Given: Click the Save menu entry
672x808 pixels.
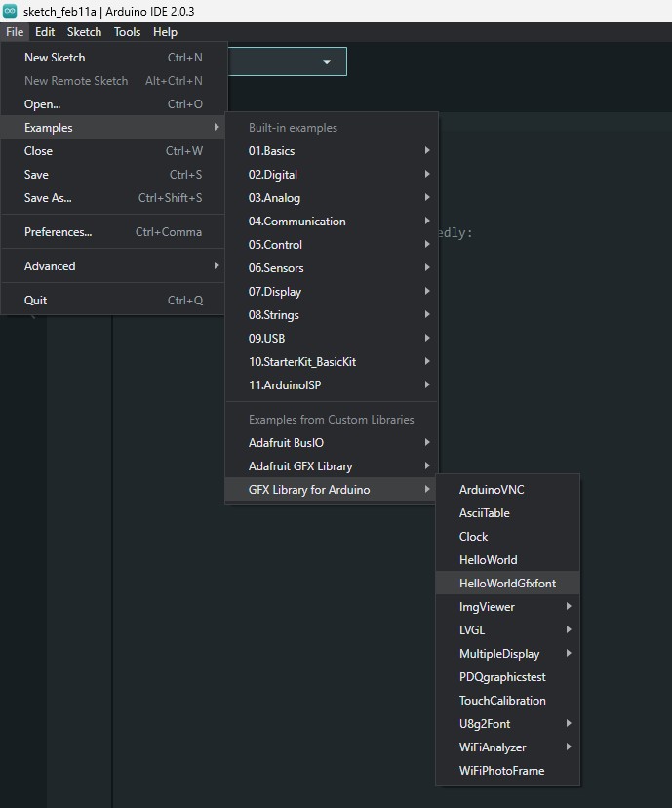Looking at the screenshot, I should [113, 174].
